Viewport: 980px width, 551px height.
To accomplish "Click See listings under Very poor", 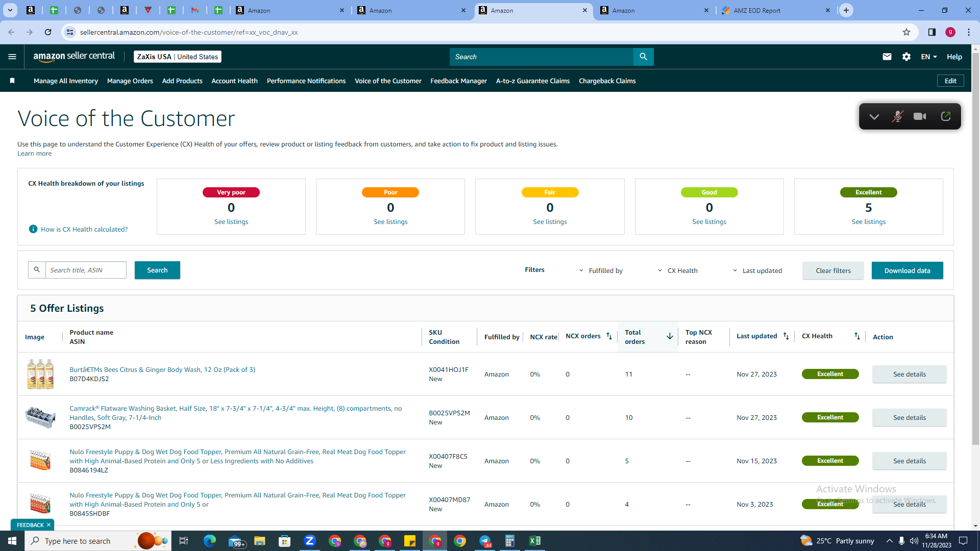I will click(231, 221).
